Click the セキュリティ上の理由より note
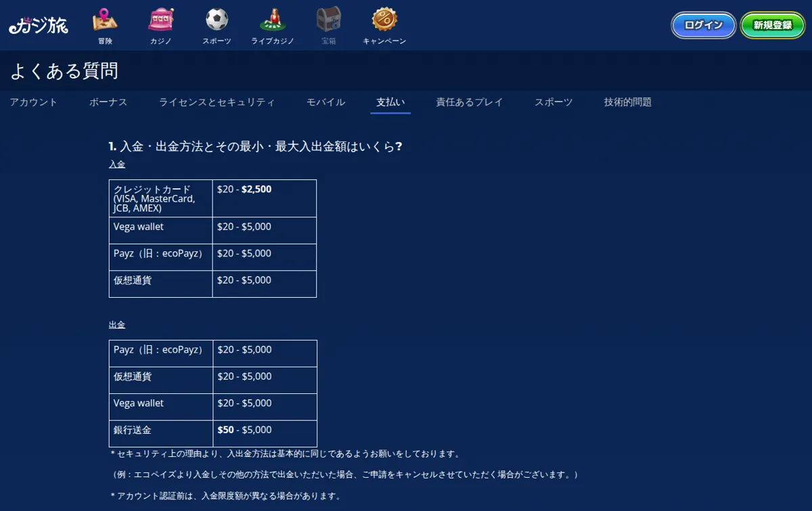812x511 pixels. pyautogui.click(x=286, y=453)
